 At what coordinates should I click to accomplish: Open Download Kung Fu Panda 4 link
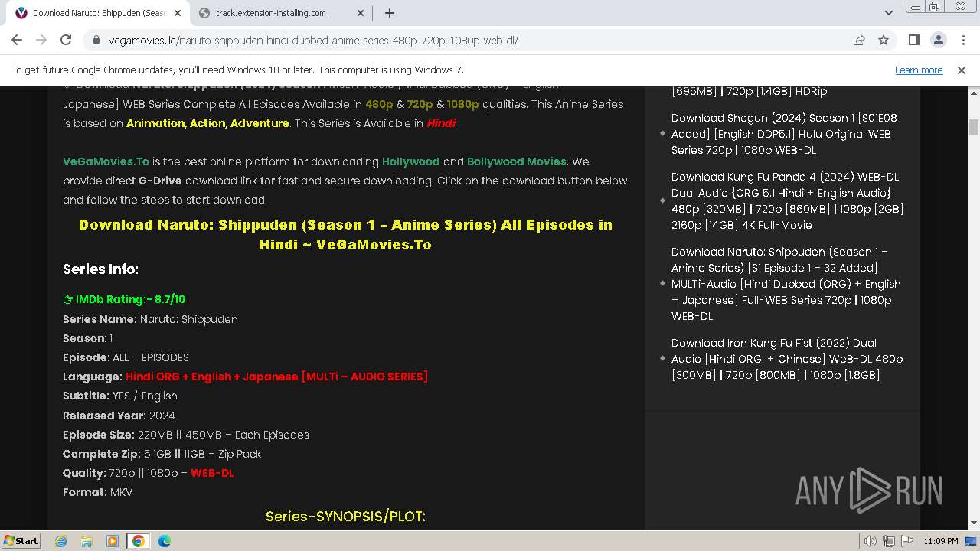(787, 201)
